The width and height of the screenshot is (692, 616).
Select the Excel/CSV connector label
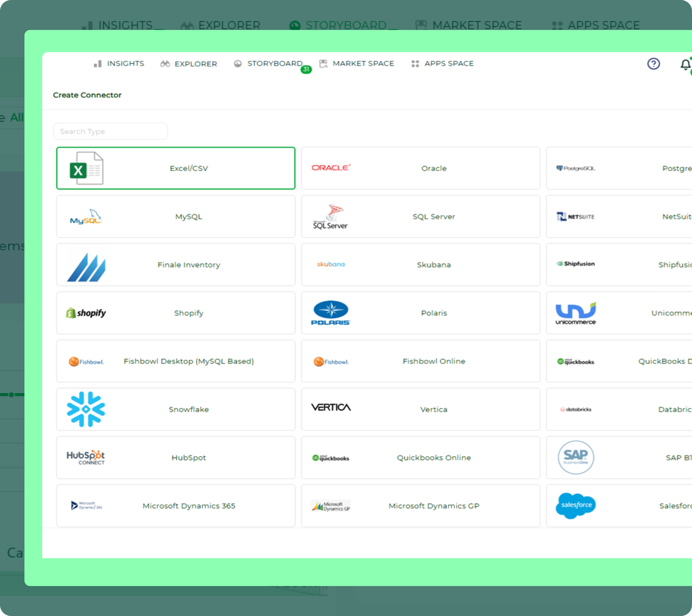189,168
